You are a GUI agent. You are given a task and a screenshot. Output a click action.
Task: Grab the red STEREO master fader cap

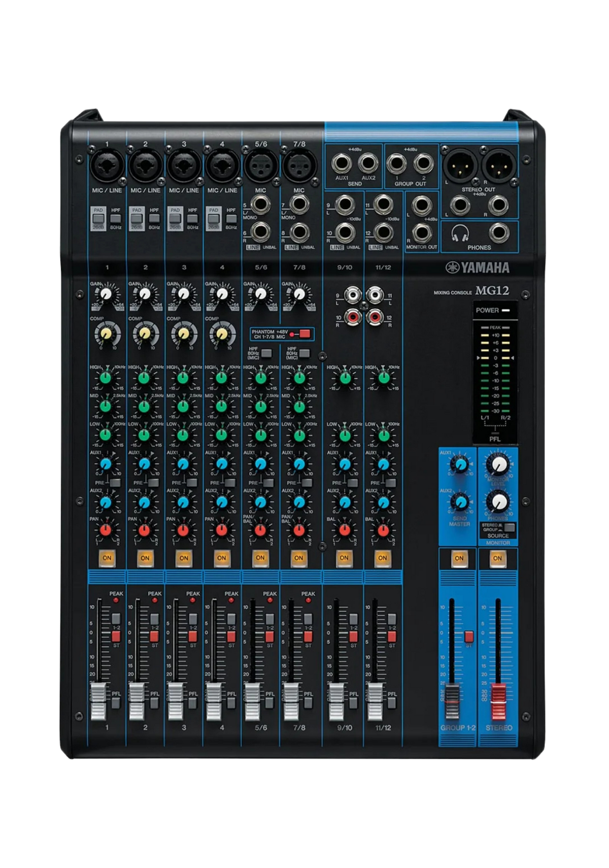pos(499,702)
